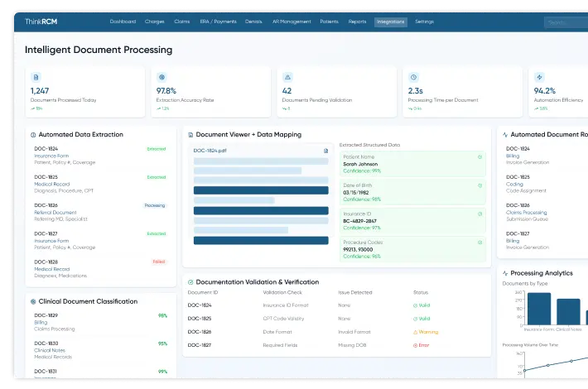Go to AR Management
This screenshot has height=389, width=588.
point(292,22)
